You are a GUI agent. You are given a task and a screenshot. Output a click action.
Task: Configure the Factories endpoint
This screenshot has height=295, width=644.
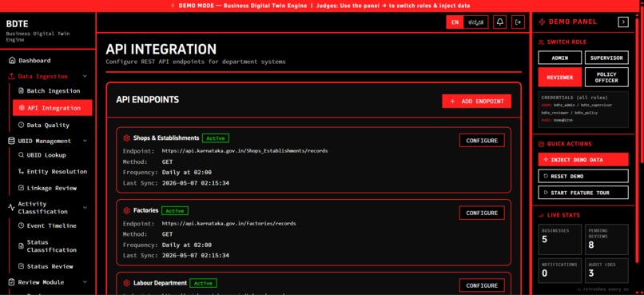[x=482, y=213]
